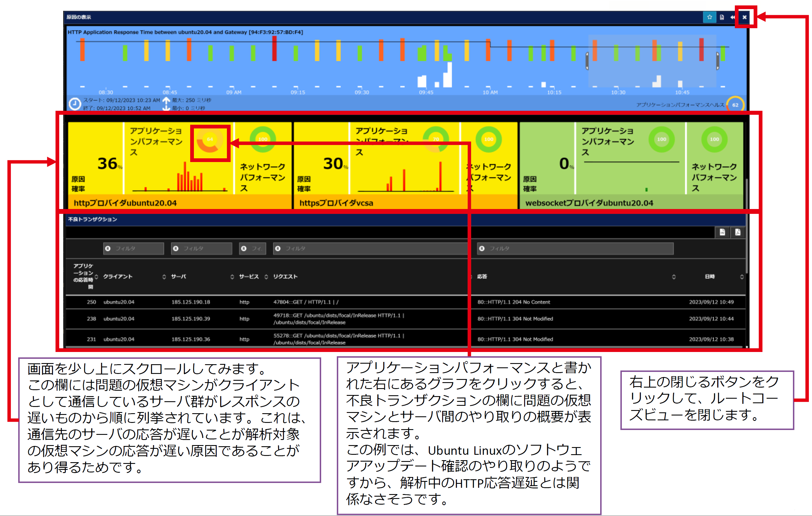Click the 70 donut gauge on https vcsa card
Image resolution: width=812 pixels, height=516 pixels.
pos(436,139)
